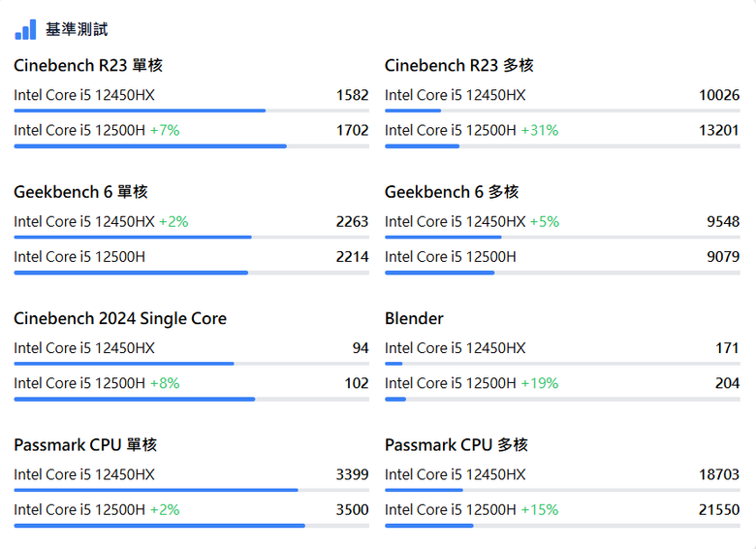Screen dimensions: 756x549
Task: Click the 12500H progress bar in Cinebench R23 多核
Action: pyautogui.click(x=562, y=146)
